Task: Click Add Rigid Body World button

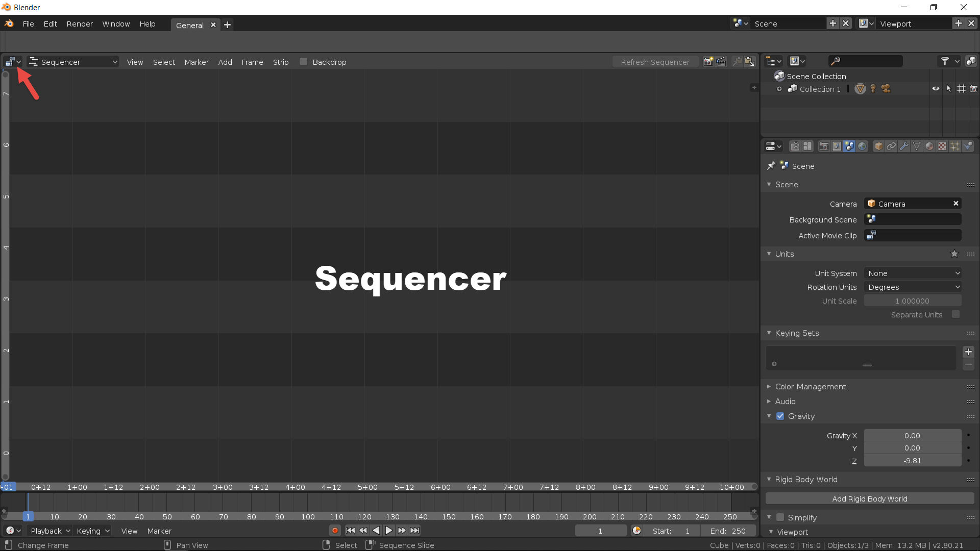Action: click(x=869, y=499)
